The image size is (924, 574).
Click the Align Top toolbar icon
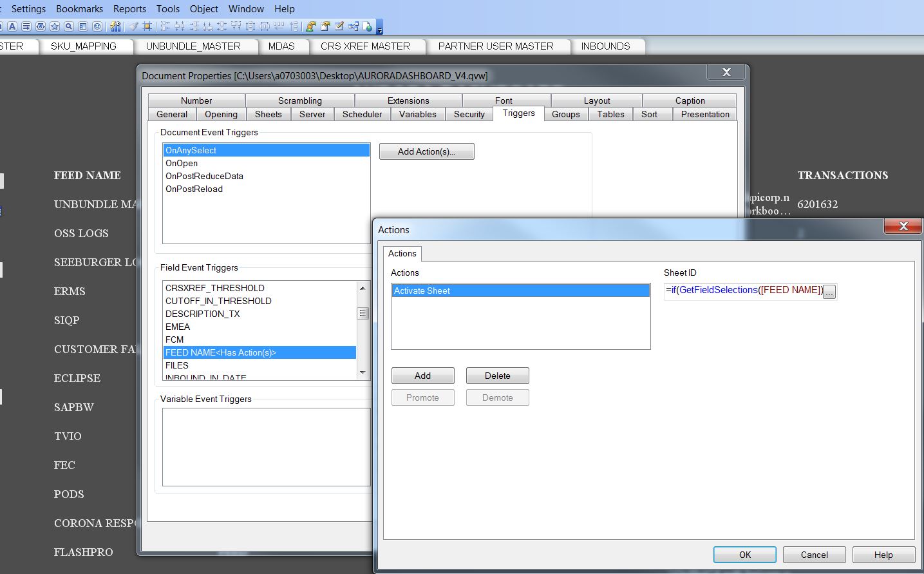[x=236, y=26]
